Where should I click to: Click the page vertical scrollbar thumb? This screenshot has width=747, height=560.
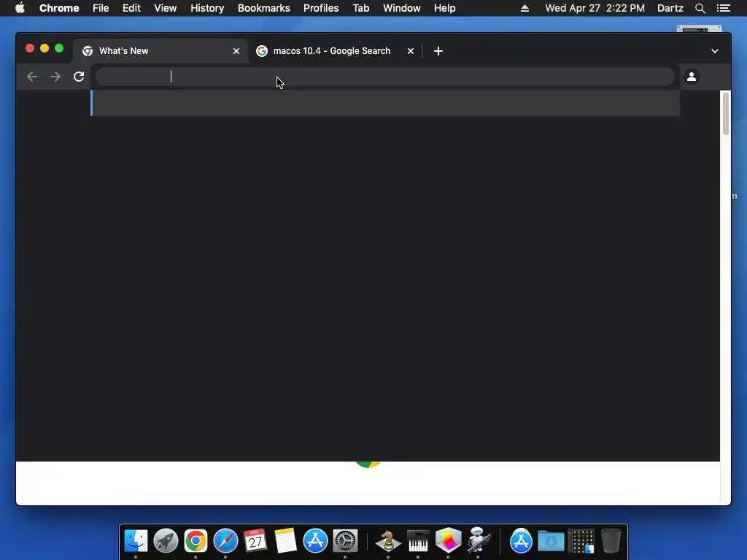coord(726,114)
